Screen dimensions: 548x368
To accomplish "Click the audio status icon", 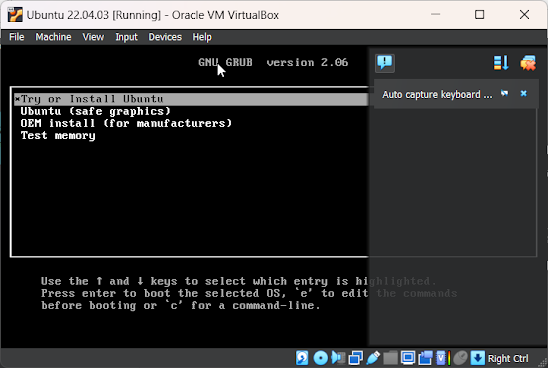I will pos(338,358).
